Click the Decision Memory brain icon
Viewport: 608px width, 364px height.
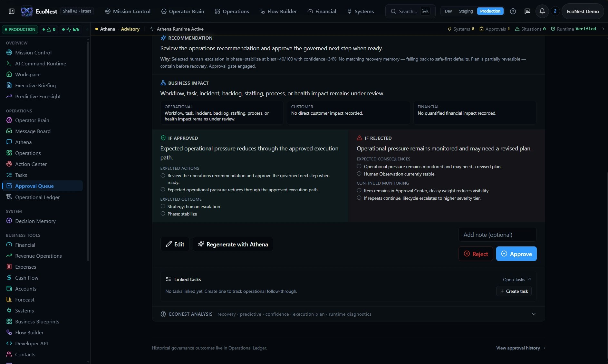point(9,221)
